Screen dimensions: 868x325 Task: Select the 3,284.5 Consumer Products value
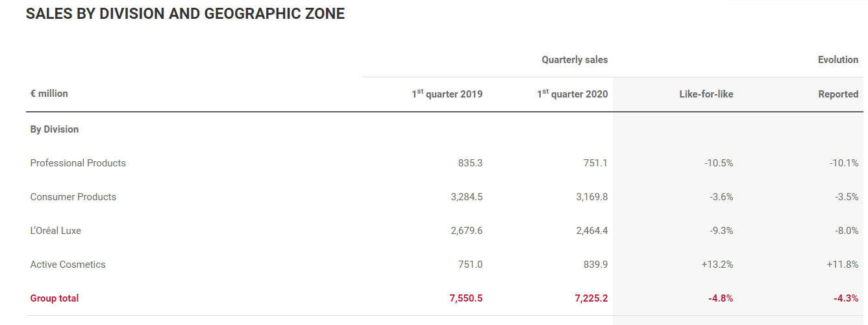pyautogui.click(x=466, y=197)
